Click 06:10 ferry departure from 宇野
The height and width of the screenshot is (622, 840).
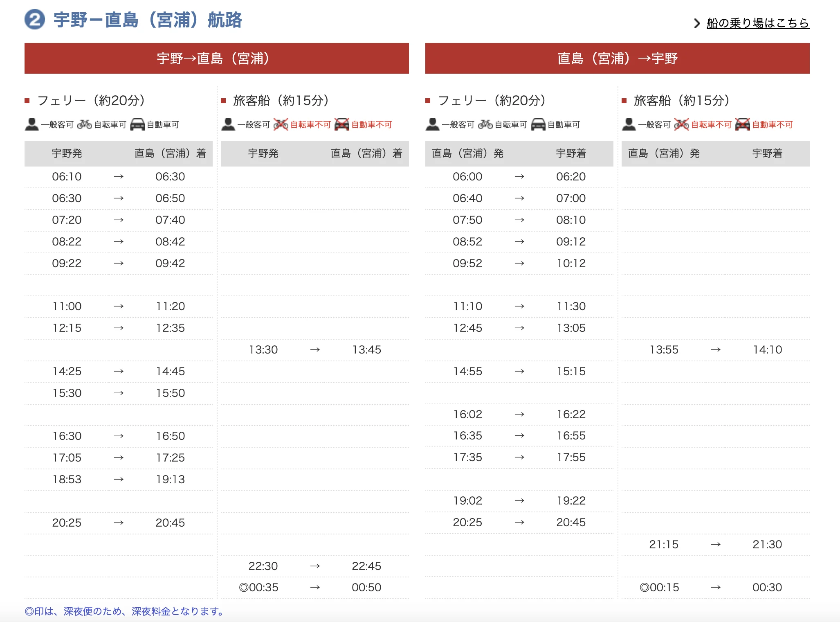pyautogui.click(x=67, y=177)
